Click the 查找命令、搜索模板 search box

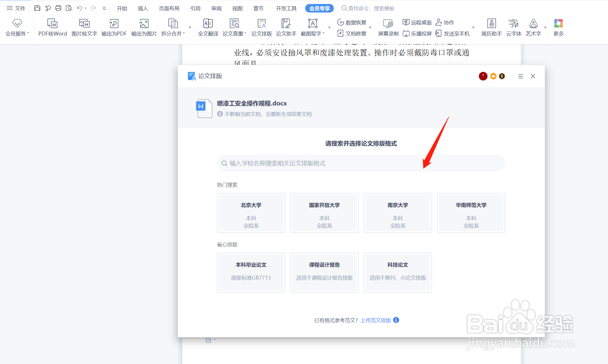[368, 8]
